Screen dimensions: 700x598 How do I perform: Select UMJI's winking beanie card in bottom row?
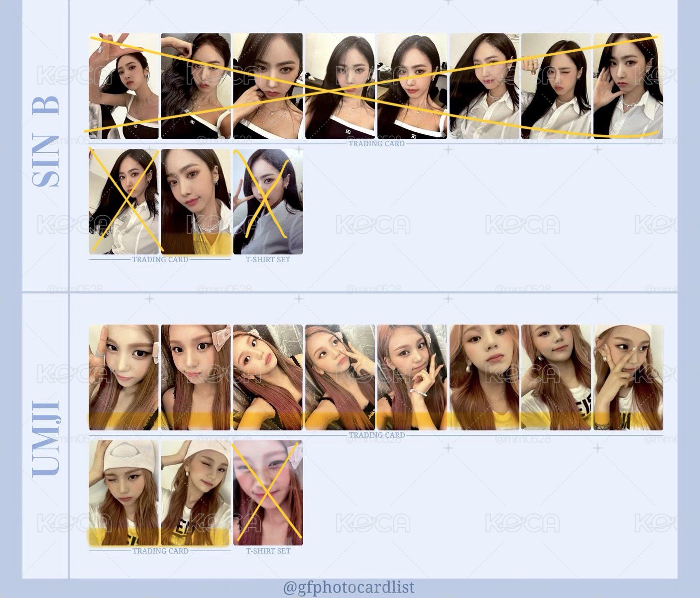123,493
